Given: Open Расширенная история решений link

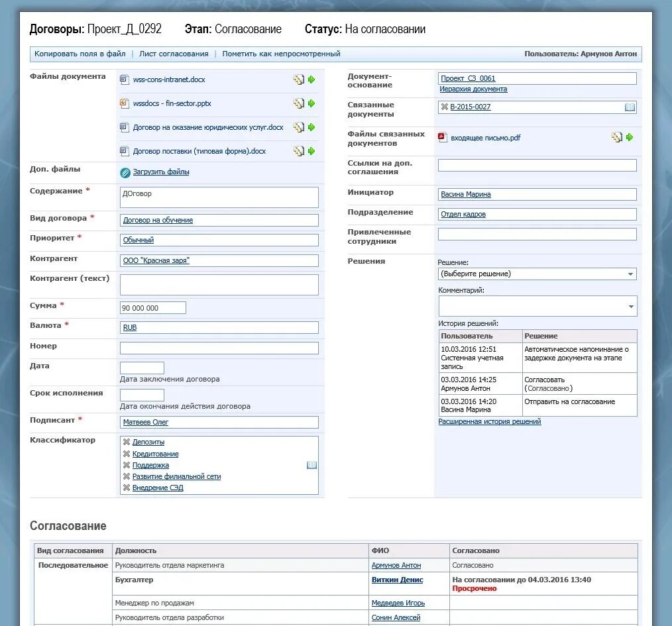Looking at the screenshot, I should (490, 421).
